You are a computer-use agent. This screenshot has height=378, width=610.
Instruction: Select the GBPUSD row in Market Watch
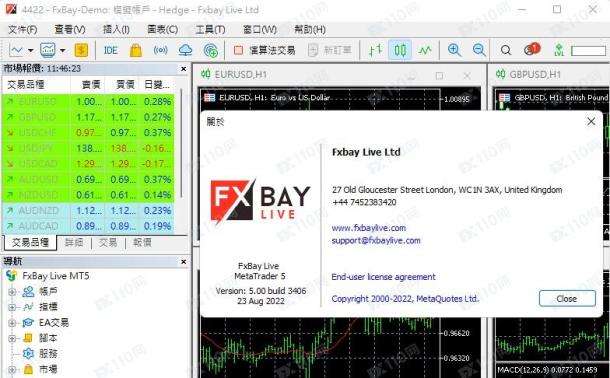[88, 117]
